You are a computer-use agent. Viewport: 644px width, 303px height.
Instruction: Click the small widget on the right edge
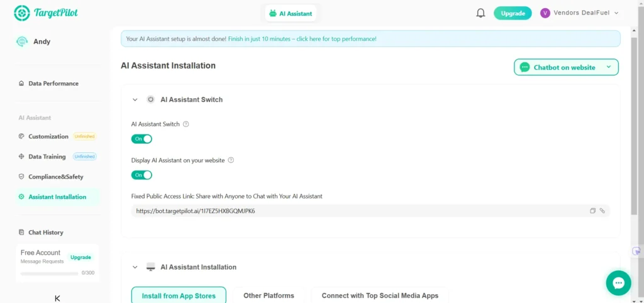pyautogui.click(x=636, y=251)
